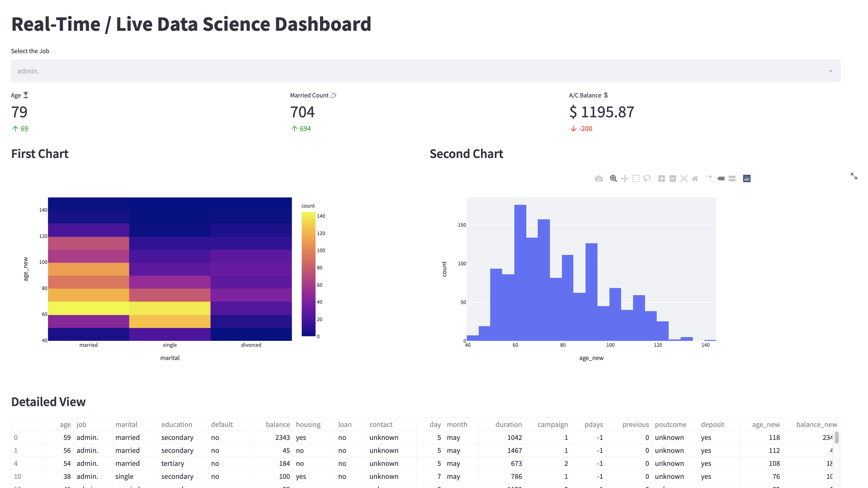Click the Zoom In plus icon
The width and height of the screenshot is (868, 488).
tap(662, 178)
